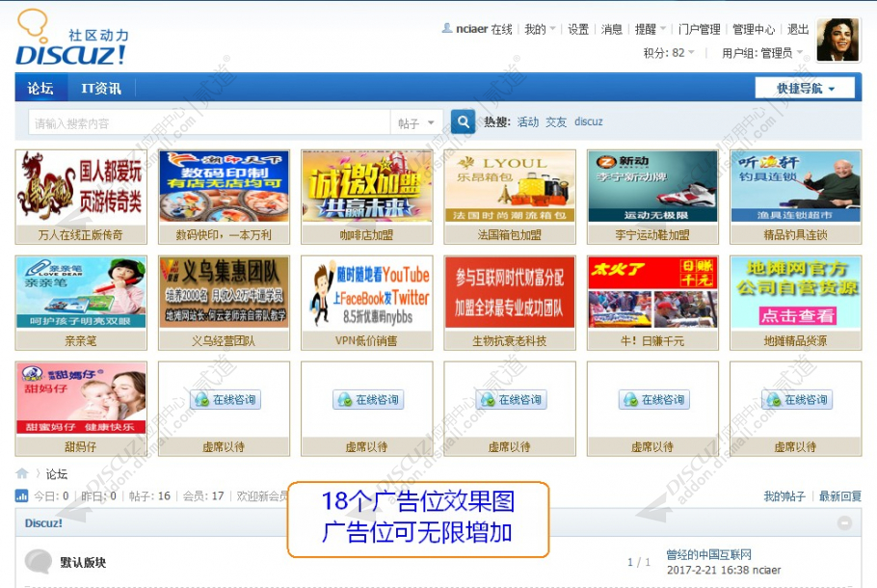Image resolution: width=877 pixels, height=588 pixels.
Task: Open the red 参与互联网时代财富分配 ad
Action: click(x=510, y=293)
